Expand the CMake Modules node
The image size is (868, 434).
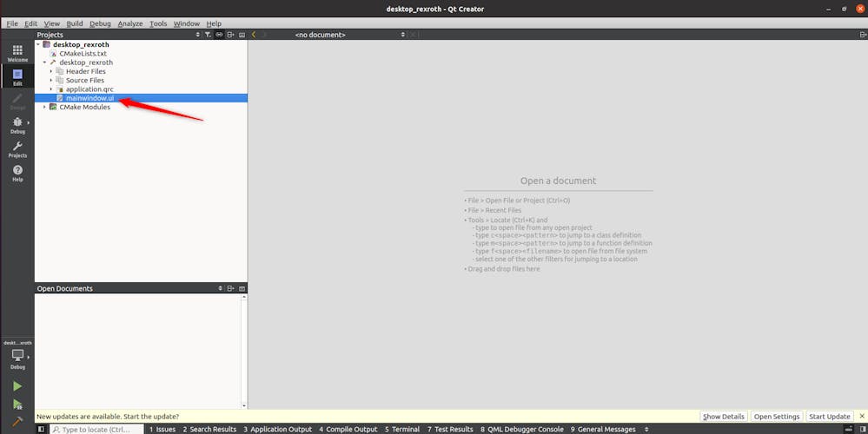pos(45,107)
